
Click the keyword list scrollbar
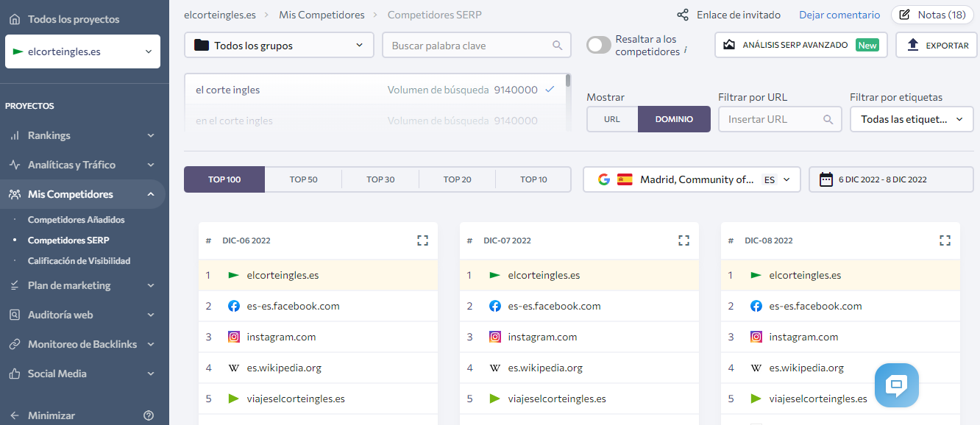pyautogui.click(x=568, y=81)
